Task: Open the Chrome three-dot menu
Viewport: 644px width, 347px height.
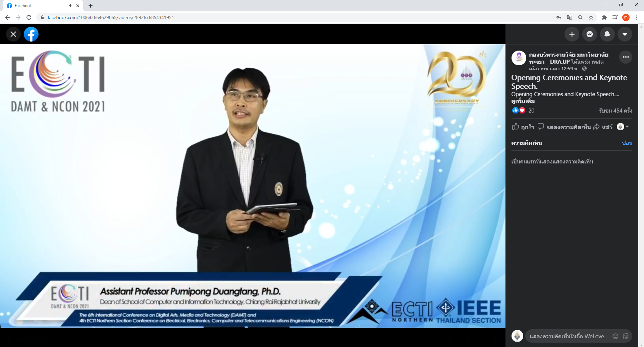Action: coord(637,17)
